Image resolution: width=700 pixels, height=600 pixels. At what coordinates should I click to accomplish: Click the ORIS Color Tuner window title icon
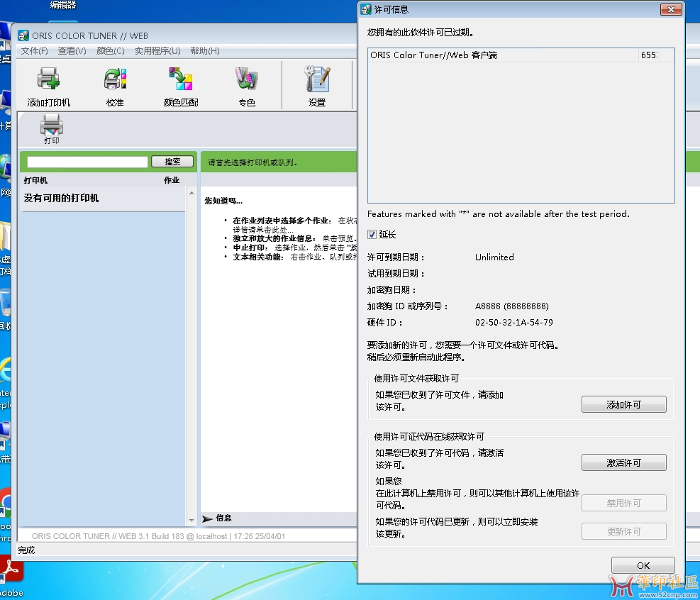point(23,35)
